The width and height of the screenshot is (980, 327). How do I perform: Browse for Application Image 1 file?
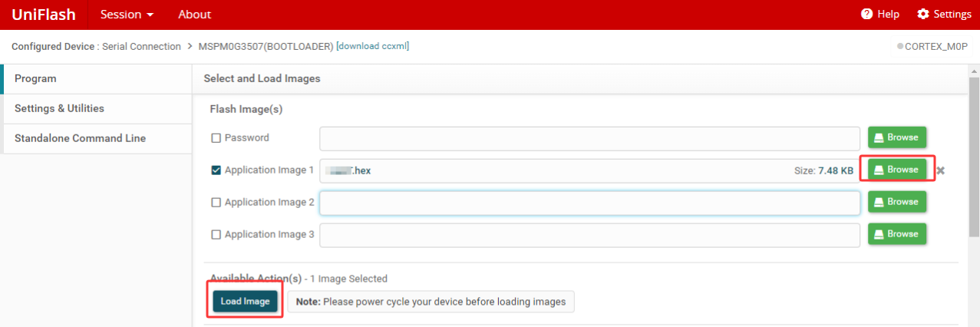pos(897,170)
